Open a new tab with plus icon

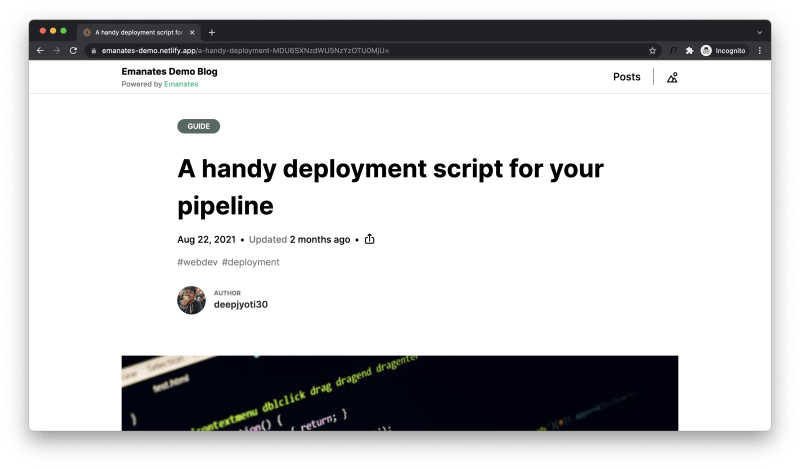(x=212, y=32)
